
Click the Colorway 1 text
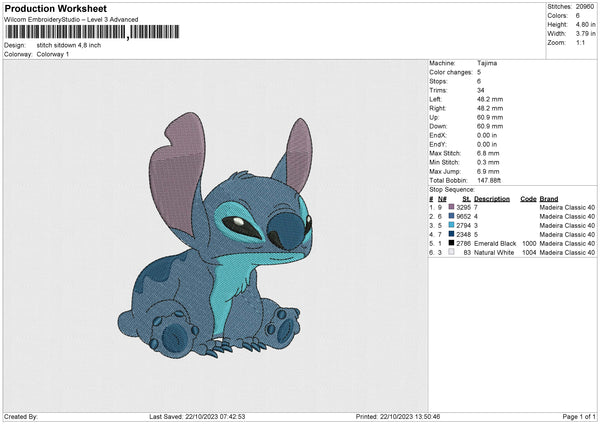pyautogui.click(x=55, y=53)
